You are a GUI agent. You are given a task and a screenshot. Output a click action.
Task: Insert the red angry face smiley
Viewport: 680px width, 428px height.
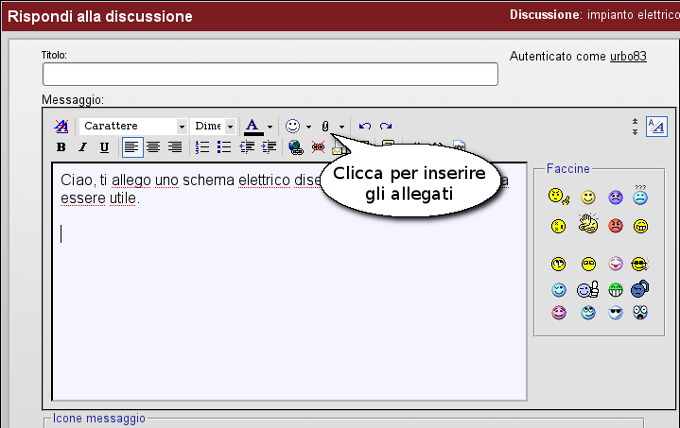(x=615, y=226)
